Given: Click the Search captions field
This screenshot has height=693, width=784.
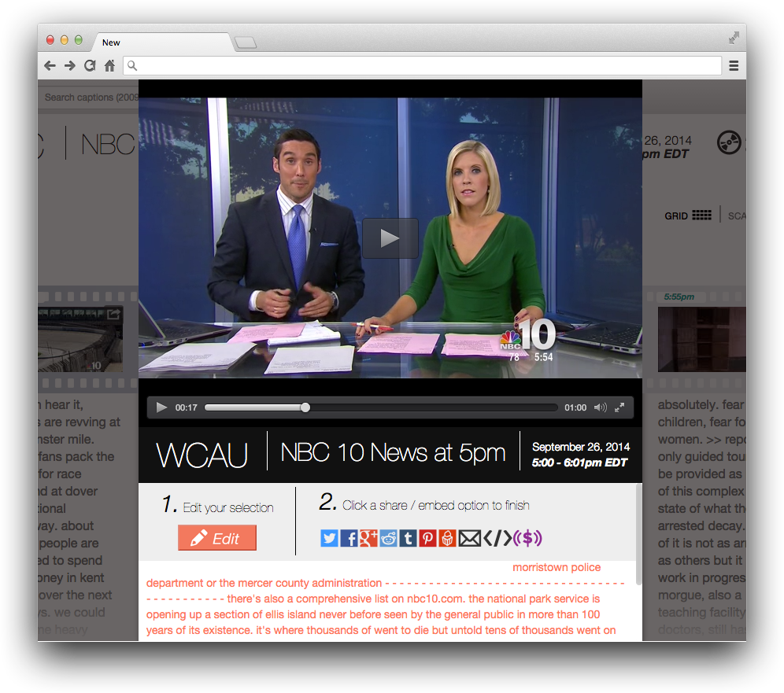Looking at the screenshot, I should [x=90, y=97].
